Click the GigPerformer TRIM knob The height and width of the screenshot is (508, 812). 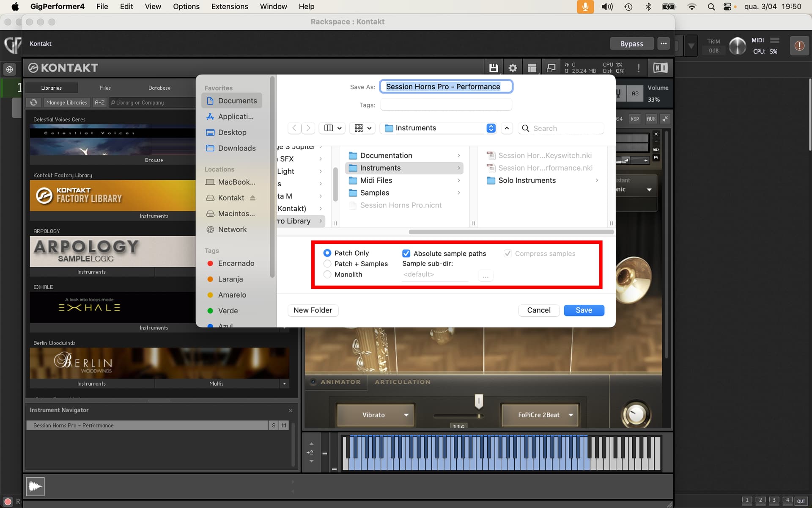pos(737,46)
